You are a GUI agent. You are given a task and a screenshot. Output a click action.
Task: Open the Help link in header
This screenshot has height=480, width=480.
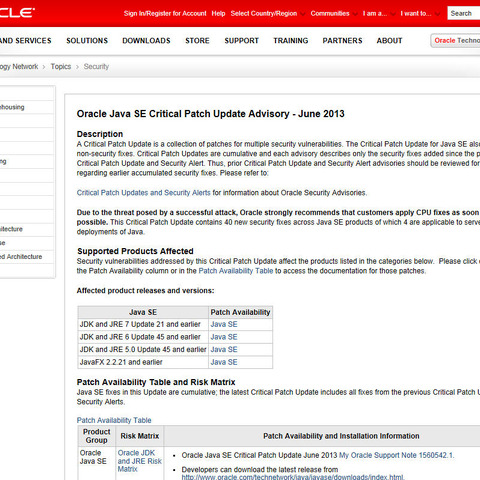[x=218, y=13]
